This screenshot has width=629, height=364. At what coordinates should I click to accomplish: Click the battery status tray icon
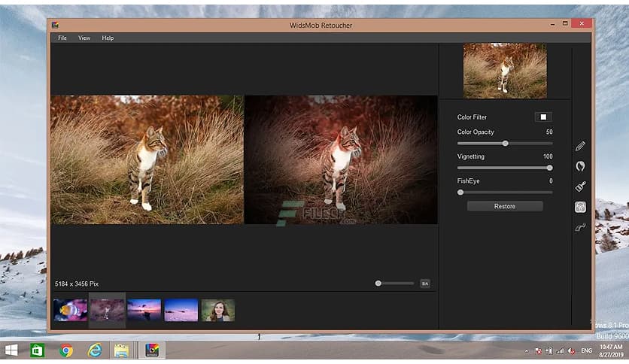[x=549, y=351]
